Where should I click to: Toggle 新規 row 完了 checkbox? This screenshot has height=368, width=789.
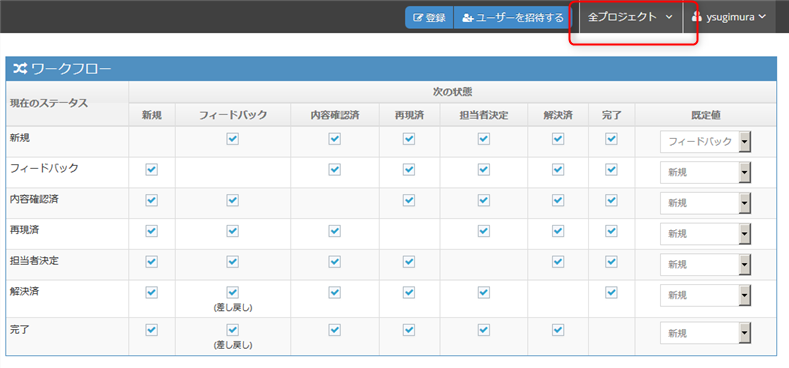(611, 139)
